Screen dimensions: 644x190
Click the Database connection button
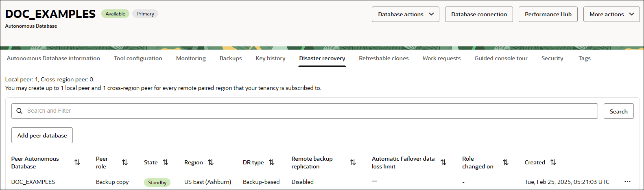[x=479, y=14]
